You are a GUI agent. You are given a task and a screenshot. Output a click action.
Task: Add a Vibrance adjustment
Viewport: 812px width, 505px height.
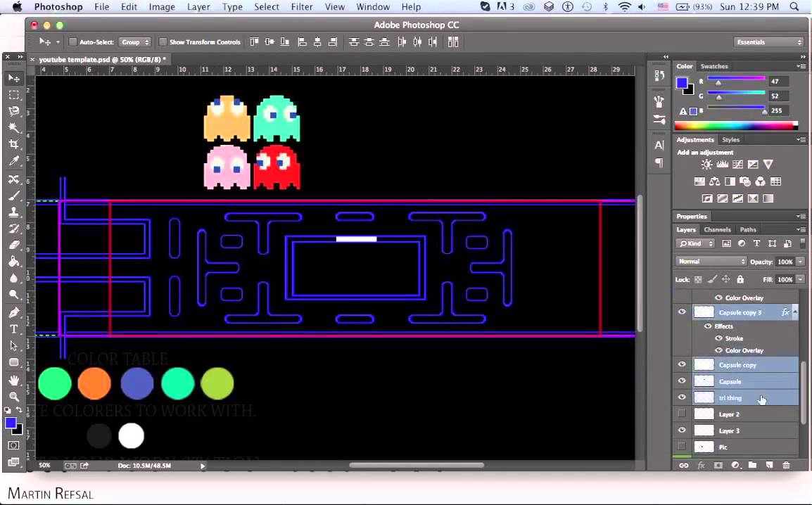(x=768, y=165)
